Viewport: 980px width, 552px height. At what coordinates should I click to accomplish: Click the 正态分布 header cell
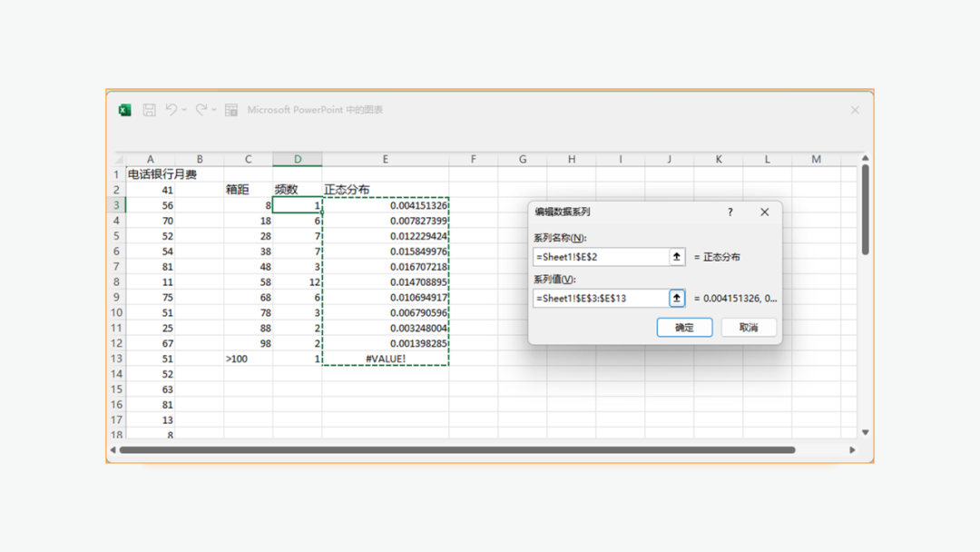click(385, 190)
